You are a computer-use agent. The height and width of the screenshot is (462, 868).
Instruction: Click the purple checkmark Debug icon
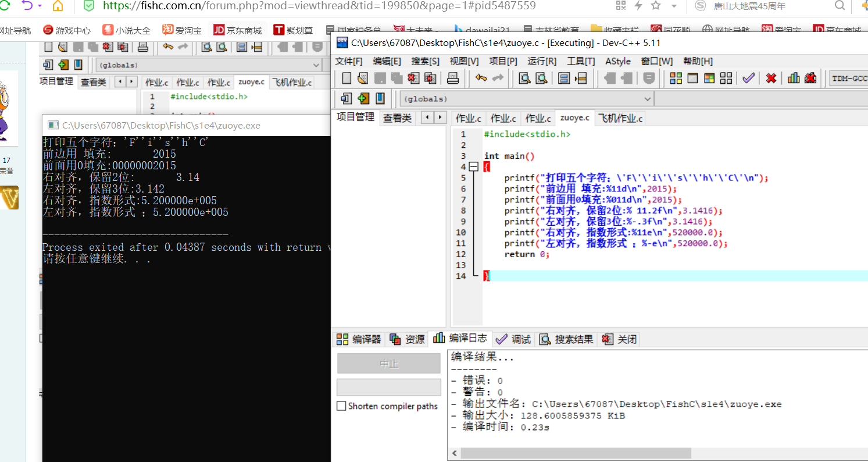(x=748, y=78)
